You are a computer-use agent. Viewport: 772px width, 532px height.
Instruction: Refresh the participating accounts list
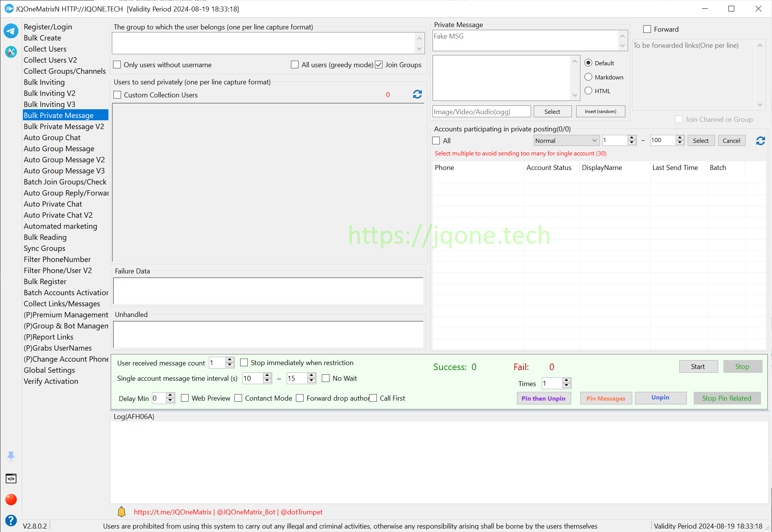[x=761, y=141]
